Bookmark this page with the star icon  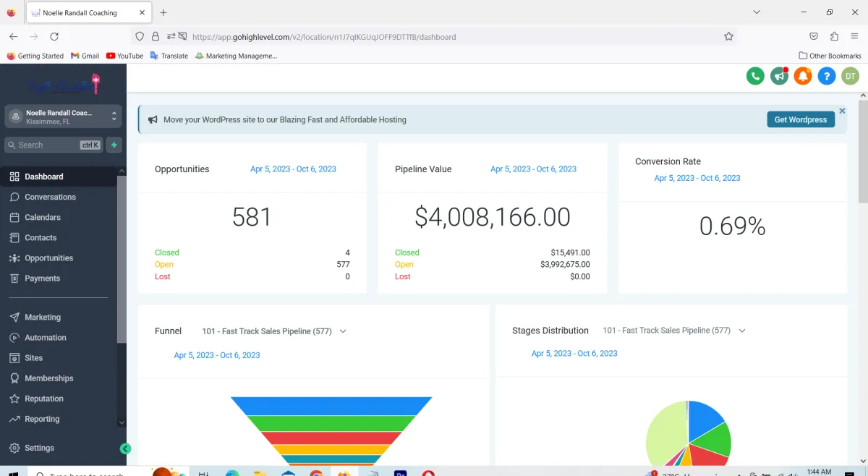(728, 36)
